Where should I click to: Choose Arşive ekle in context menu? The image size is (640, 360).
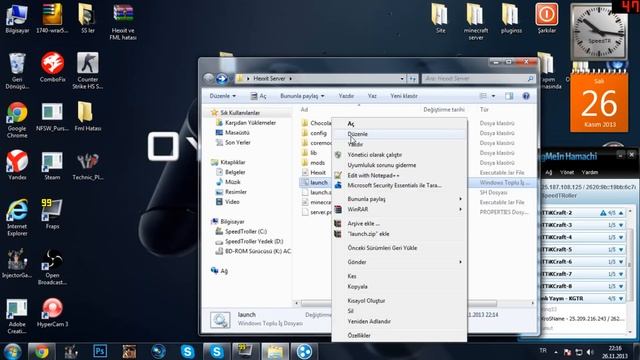click(399, 223)
